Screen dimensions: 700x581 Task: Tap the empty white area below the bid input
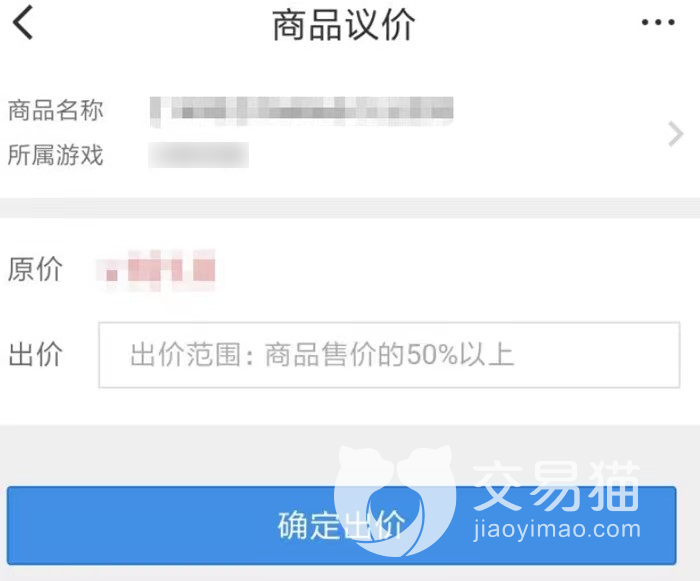350,406
